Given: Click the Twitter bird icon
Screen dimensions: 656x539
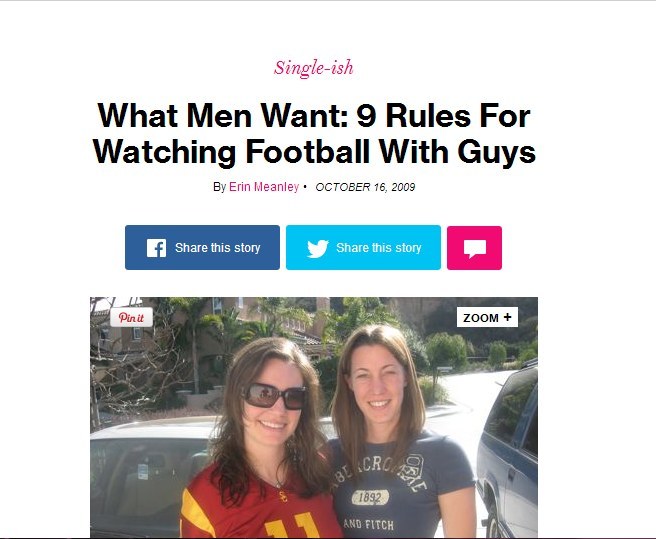Looking at the screenshot, I should pos(318,248).
